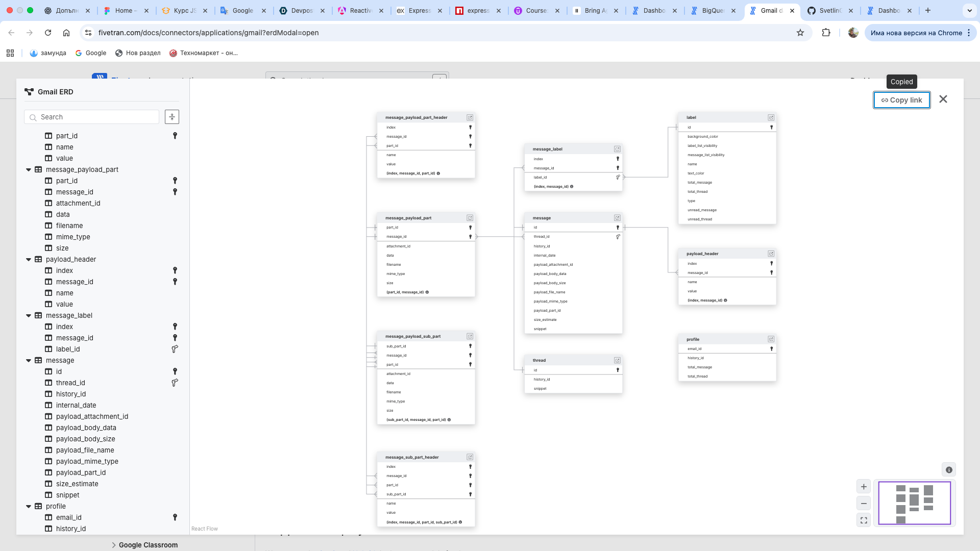The image size is (980, 551).
Task: Click the collapse all tables icon
Action: (172, 117)
